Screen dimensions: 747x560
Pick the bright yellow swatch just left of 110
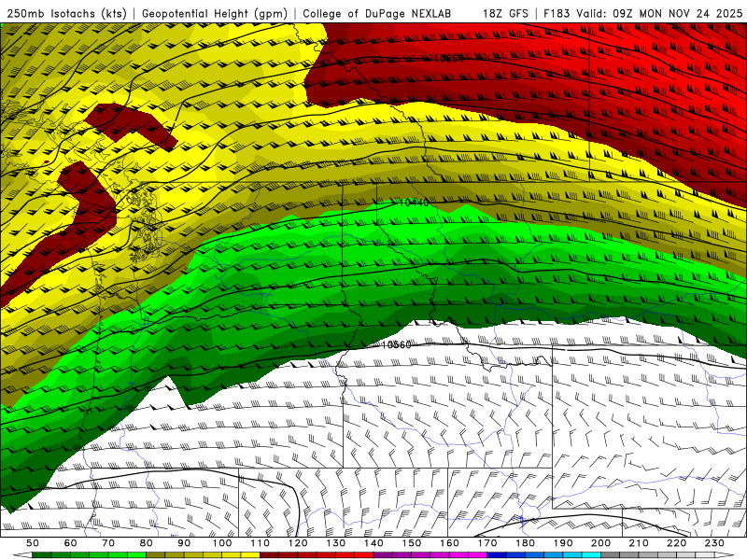pyautogui.click(x=250, y=555)
